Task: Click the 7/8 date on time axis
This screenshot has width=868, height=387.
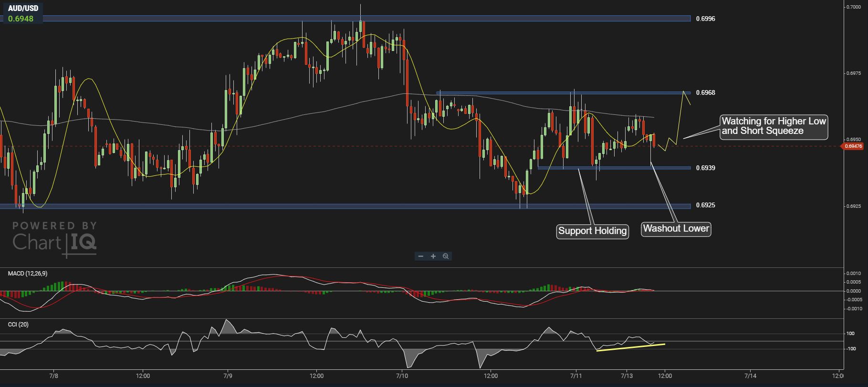Action: point(53,376)
